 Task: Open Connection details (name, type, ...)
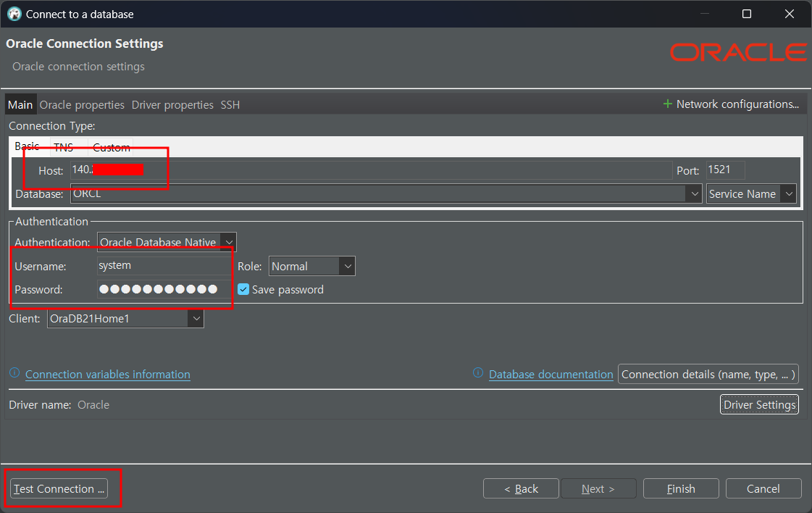(x=708, y=374)
